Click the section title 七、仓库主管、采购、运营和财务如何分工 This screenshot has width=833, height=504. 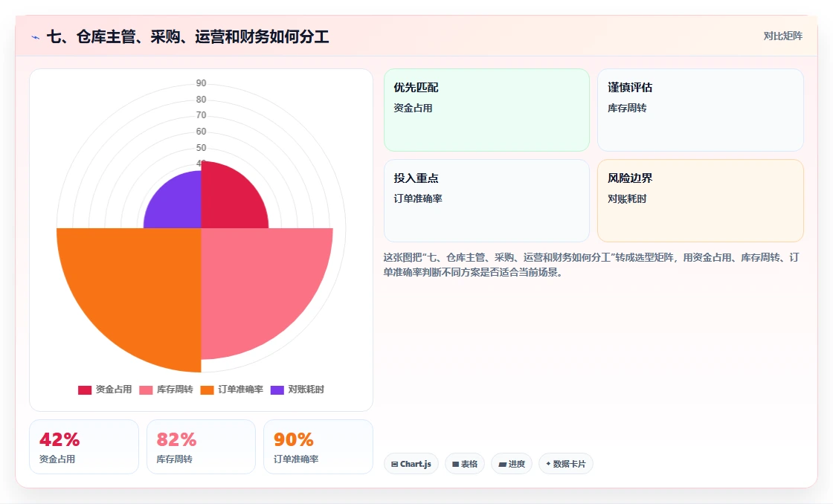(188, 36)
